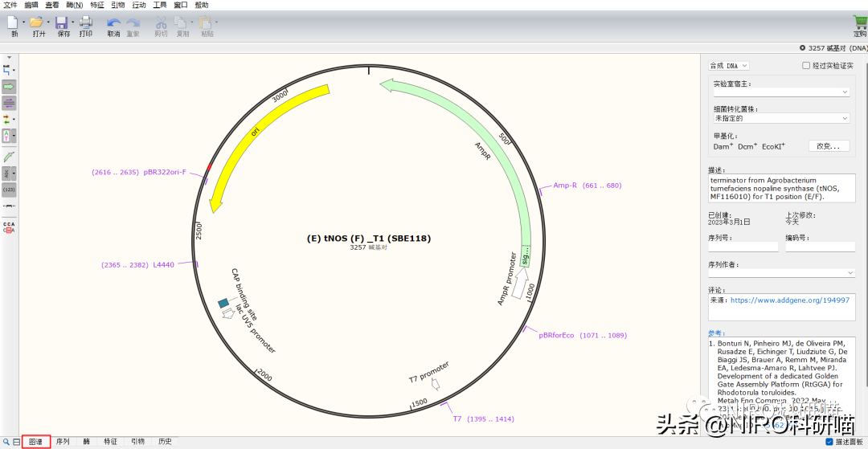Switch to the History (历史) tab
This screenshot has width=868, height=449.
pyautogui.click(x=164, y=442)
